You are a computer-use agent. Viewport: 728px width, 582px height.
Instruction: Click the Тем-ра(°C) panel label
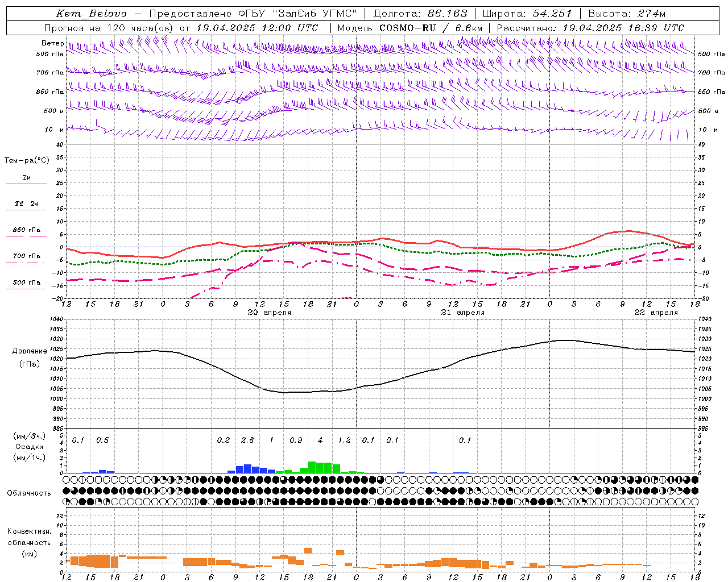pyautogui.click(x=27, y=161)
